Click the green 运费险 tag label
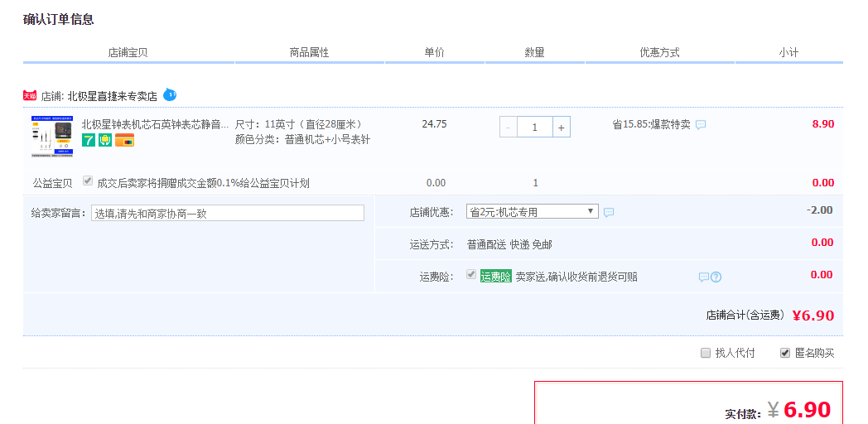Viewport: 868px width, 424px height. pyautogui.click(x=496, y=277)
